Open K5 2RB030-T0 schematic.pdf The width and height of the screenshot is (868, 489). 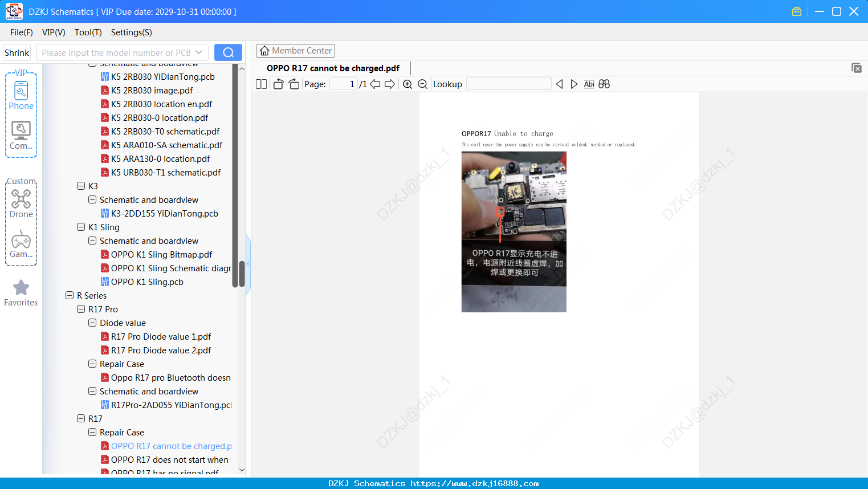[165, 131]
